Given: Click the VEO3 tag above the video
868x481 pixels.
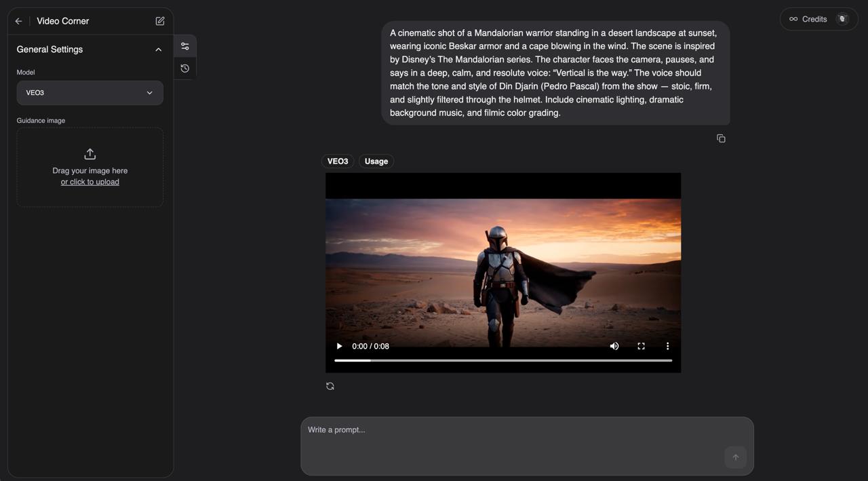Looking at the screenshot, I should [x=338, y=161].
